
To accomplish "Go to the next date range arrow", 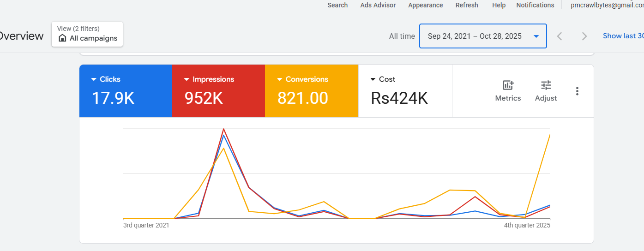I will [584, 36].
